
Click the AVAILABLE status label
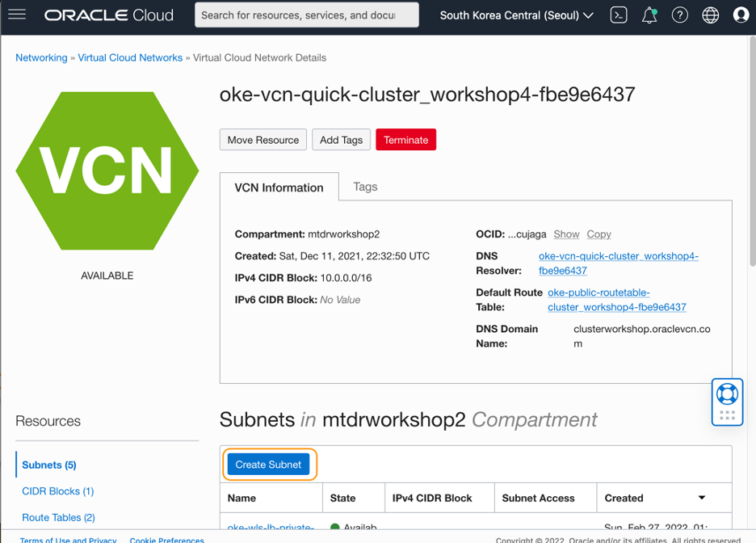(107, 276)
